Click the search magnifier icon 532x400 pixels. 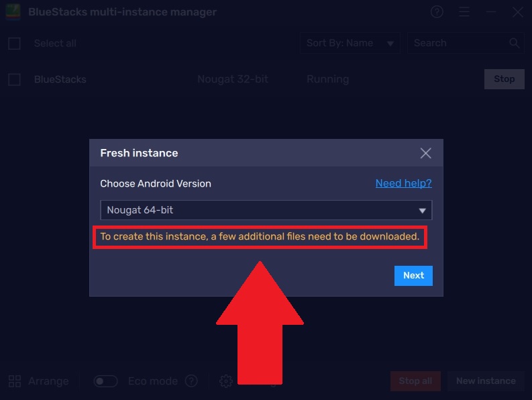point(515,43)
